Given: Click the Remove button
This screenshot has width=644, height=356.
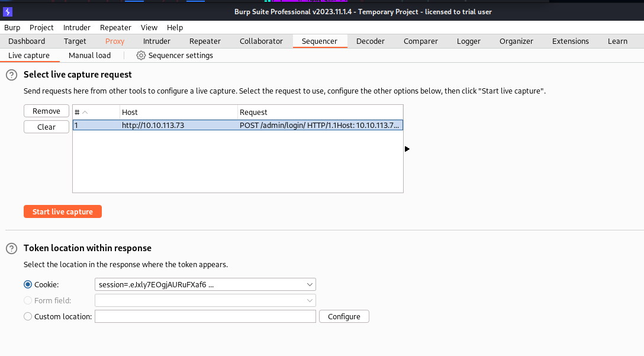Looking at the screenshot, I should [46, 111].
